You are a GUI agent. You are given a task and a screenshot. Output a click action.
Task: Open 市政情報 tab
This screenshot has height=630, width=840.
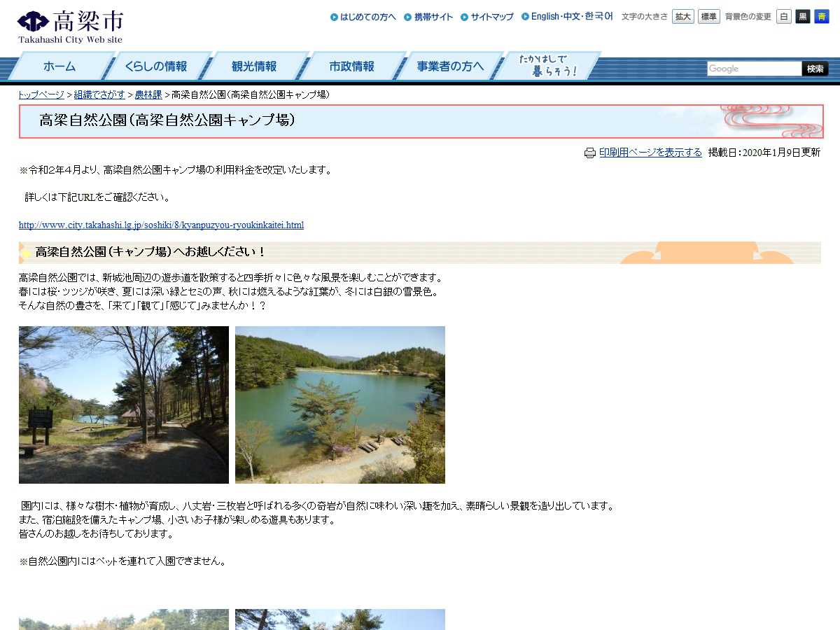[x=352, y=66]
